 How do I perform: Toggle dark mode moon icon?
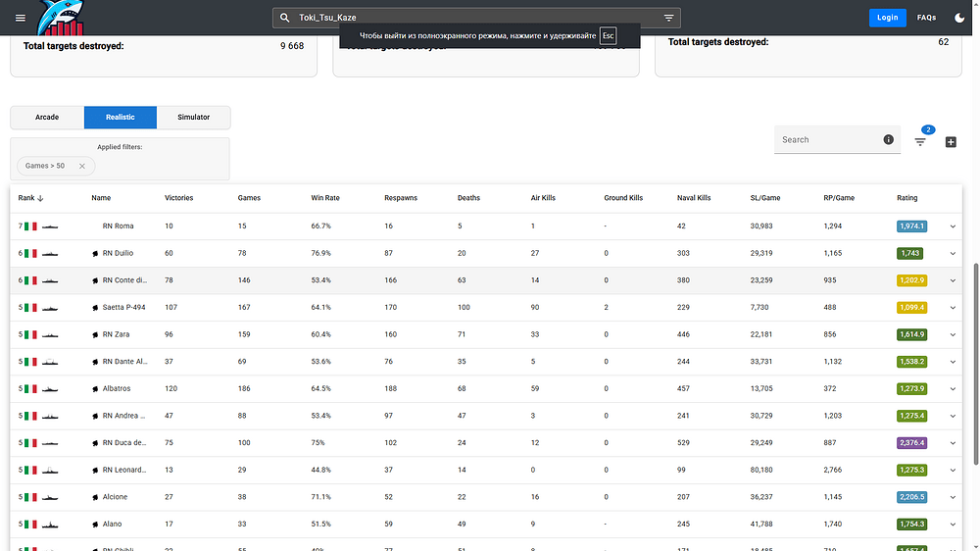959,18
